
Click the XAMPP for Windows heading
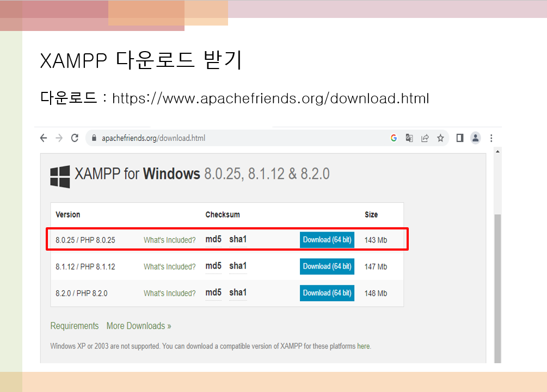[x=202, y=173]
